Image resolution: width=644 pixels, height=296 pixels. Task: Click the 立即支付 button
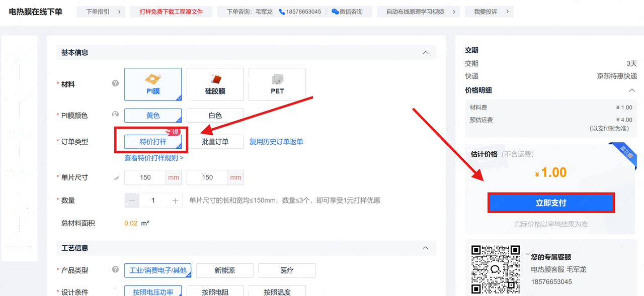click(551, 203)
